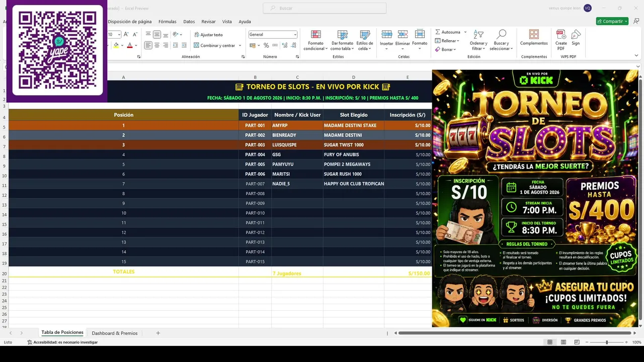
Task: Decrease decimal places
Action: point(292,45)
